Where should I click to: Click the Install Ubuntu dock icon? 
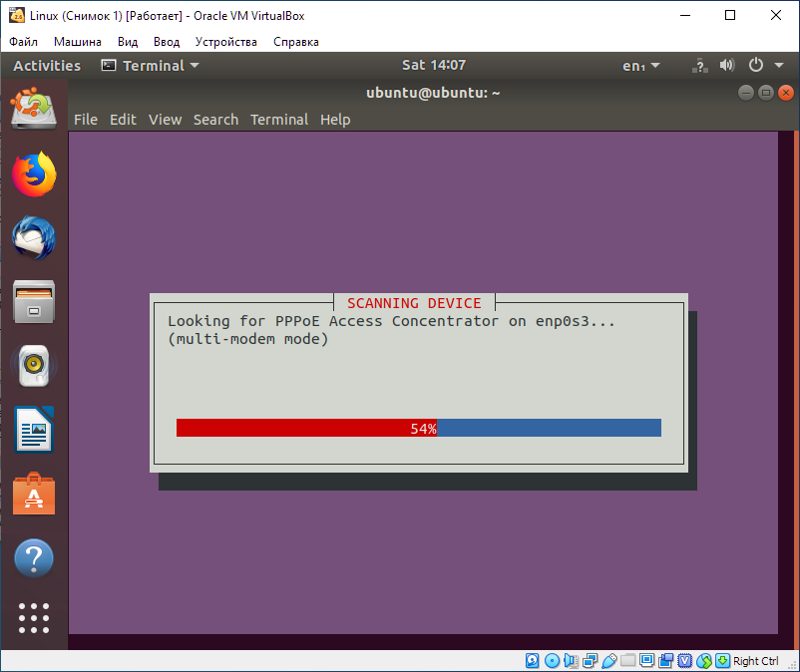click(x=34, y=109)
